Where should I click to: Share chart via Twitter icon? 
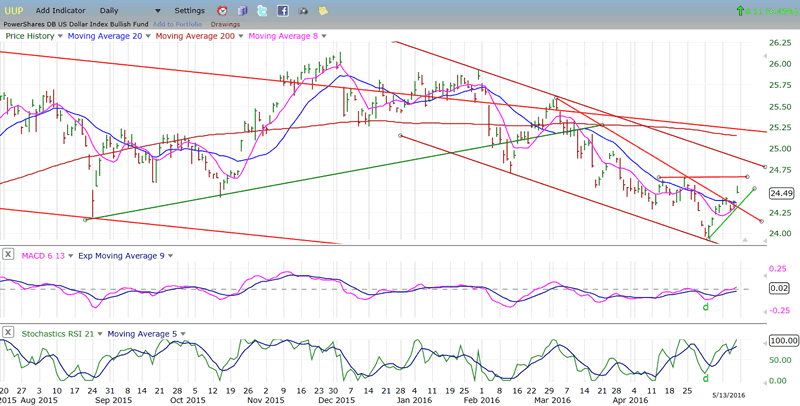[262, 10]
